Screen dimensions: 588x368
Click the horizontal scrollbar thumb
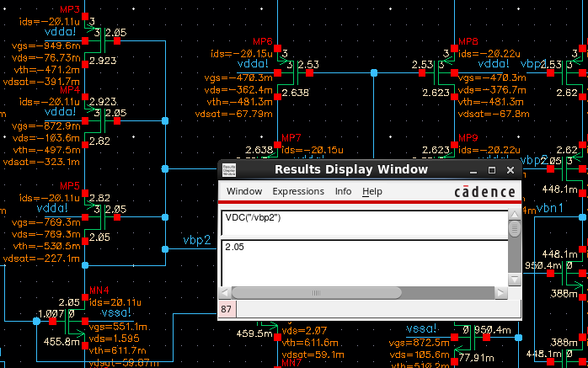pos(317,293)
